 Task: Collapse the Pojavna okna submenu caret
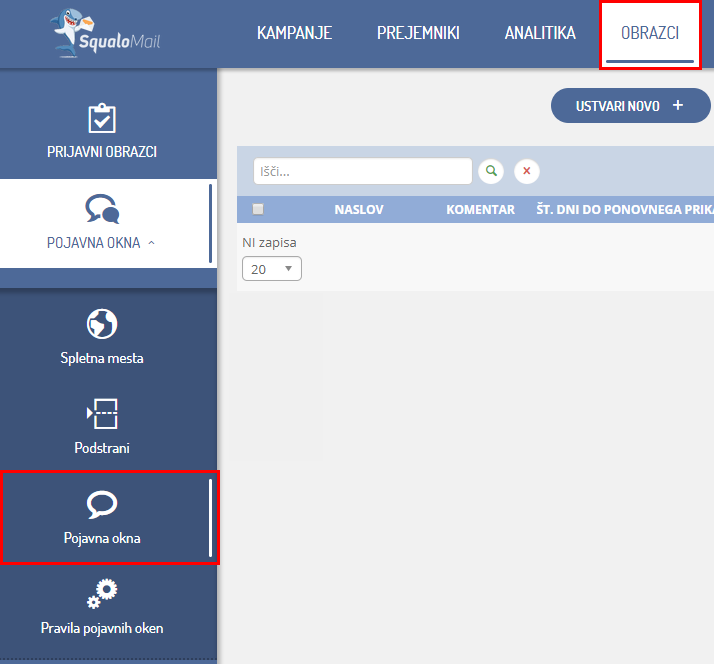click(151, 243)
